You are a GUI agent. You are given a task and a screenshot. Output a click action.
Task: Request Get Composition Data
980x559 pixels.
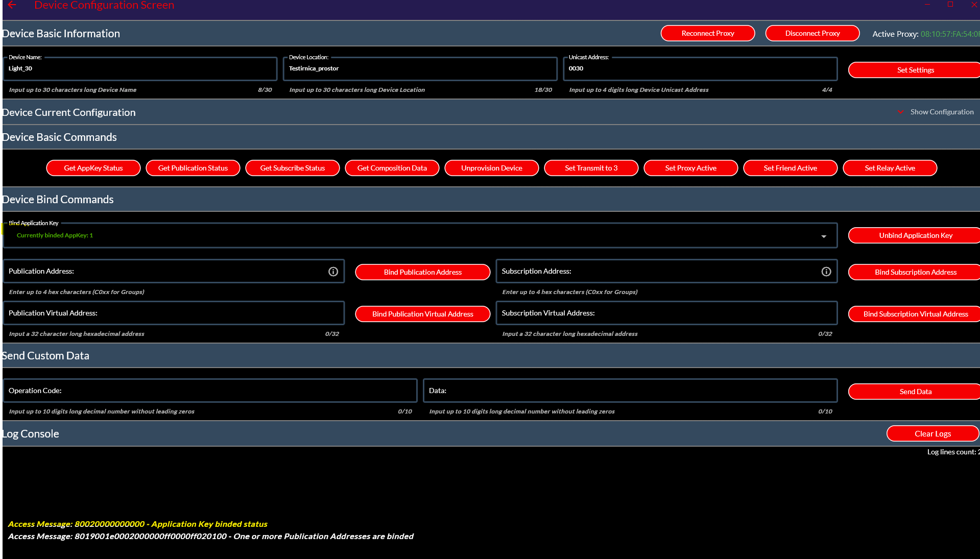[x=392, y=168]
